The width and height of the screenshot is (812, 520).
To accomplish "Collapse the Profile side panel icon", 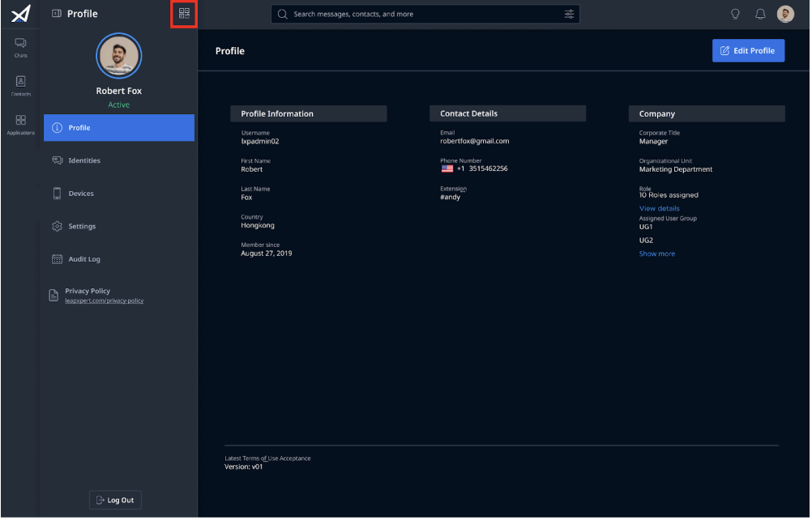I will [x=57, y=14].
